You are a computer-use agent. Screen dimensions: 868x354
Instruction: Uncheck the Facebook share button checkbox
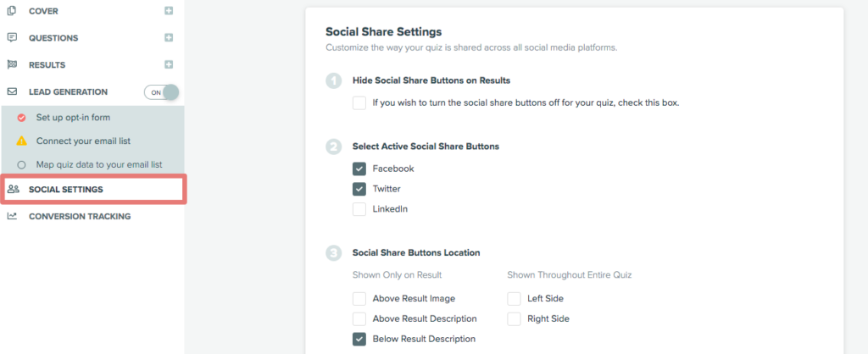[x=359, y=169]
